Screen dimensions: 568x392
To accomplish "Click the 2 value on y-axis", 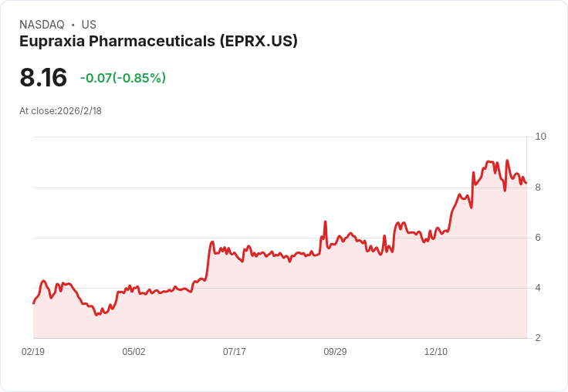I will tap(538, 338).
